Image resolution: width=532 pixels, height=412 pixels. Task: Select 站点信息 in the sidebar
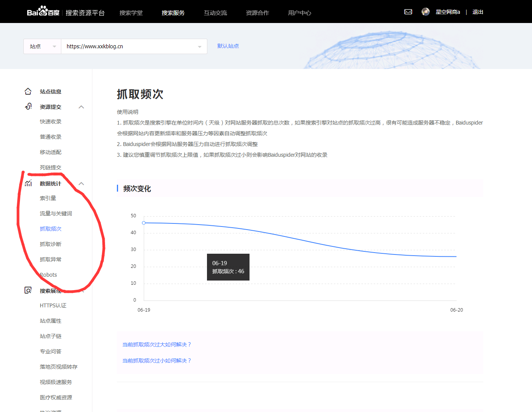(51, 92)
